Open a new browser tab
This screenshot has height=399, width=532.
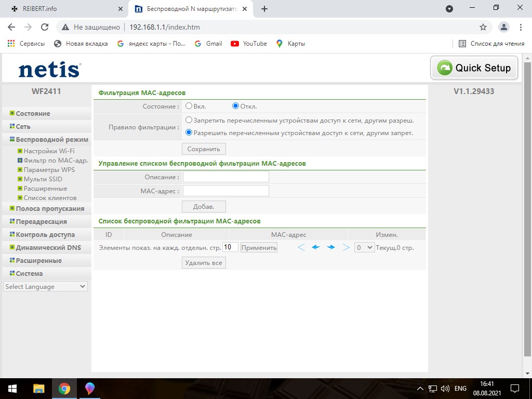coord(264,9)
